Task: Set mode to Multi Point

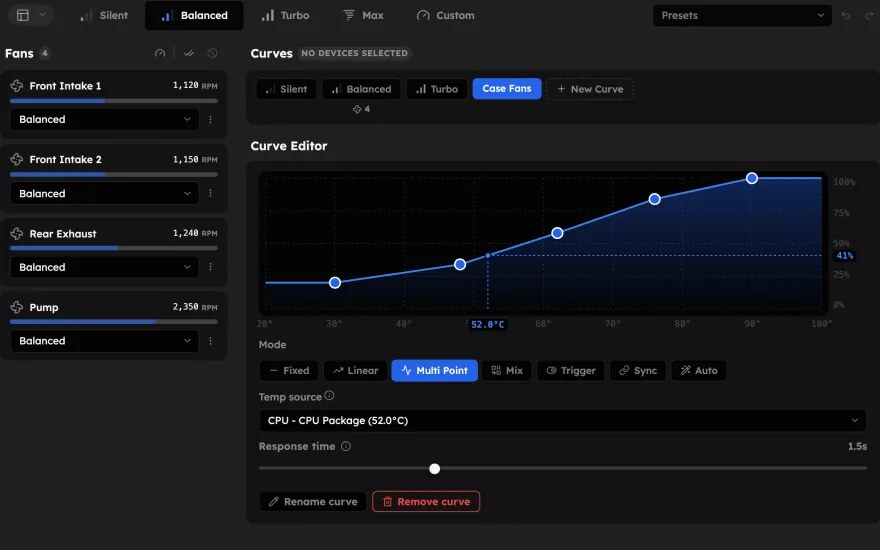Action: (x=434, y=370)
